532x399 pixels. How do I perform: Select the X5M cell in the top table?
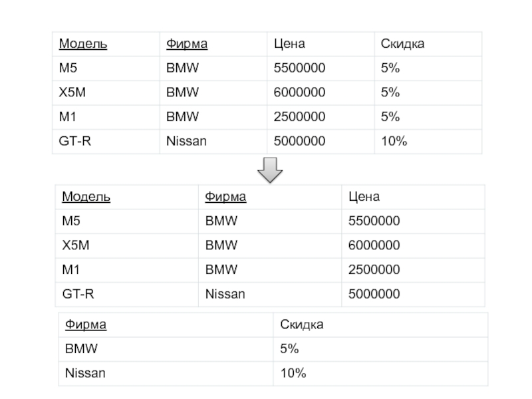pyautogui.click(x=72, y=93)
